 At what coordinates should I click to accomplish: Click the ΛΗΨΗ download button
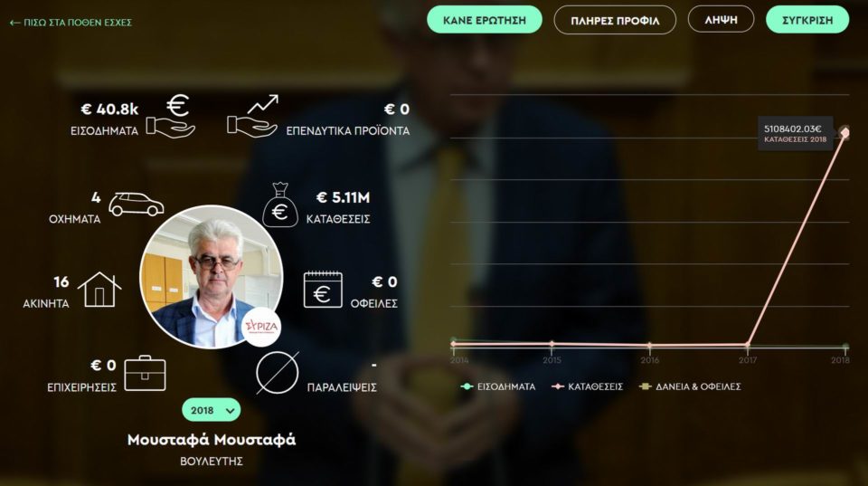click(x=721, y=19)
